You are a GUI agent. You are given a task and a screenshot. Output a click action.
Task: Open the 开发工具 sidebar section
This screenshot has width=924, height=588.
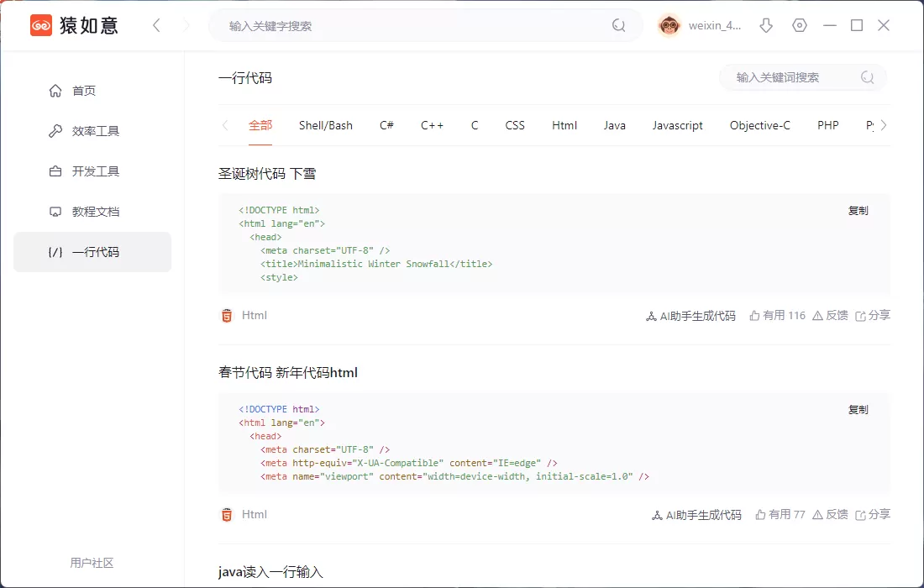[x=92, y=171]
